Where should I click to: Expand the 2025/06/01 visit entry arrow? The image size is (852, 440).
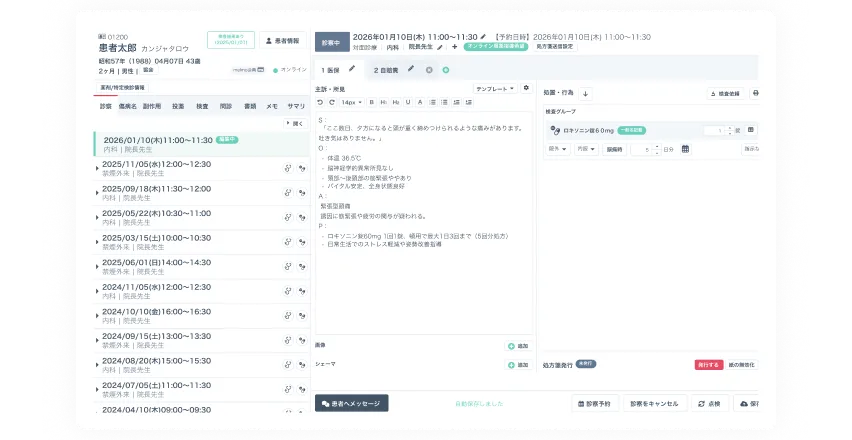coord(97,267)
